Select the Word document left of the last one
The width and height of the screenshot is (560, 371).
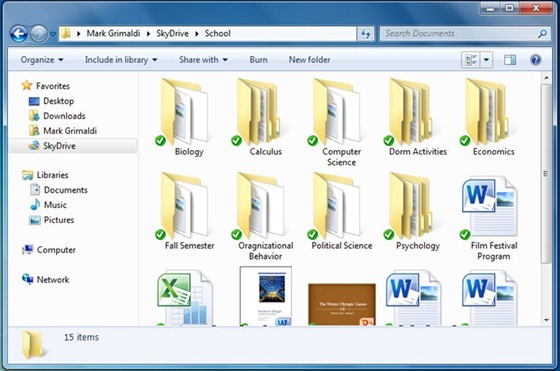click(414, 298)
